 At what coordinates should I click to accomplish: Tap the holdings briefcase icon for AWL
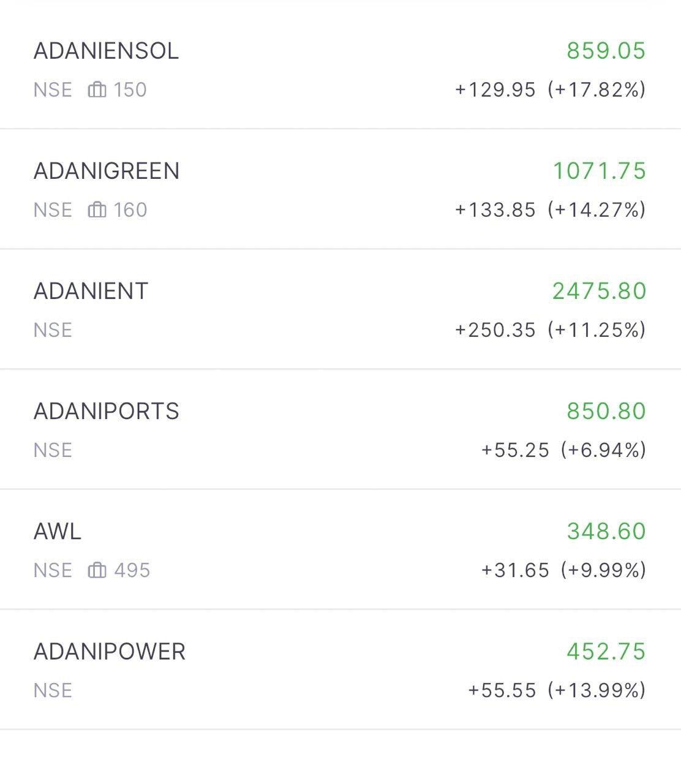tap(97, 570)
